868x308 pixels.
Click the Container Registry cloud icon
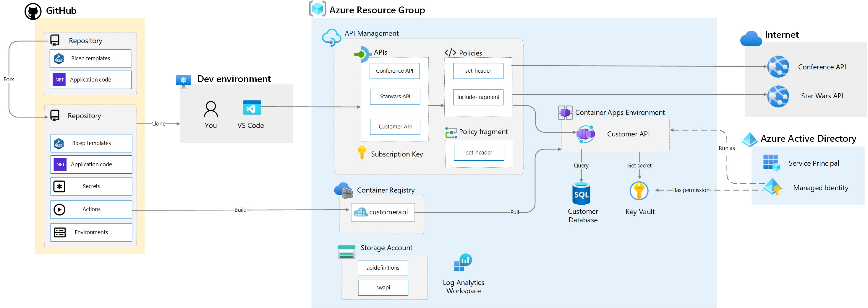[343, 190]
